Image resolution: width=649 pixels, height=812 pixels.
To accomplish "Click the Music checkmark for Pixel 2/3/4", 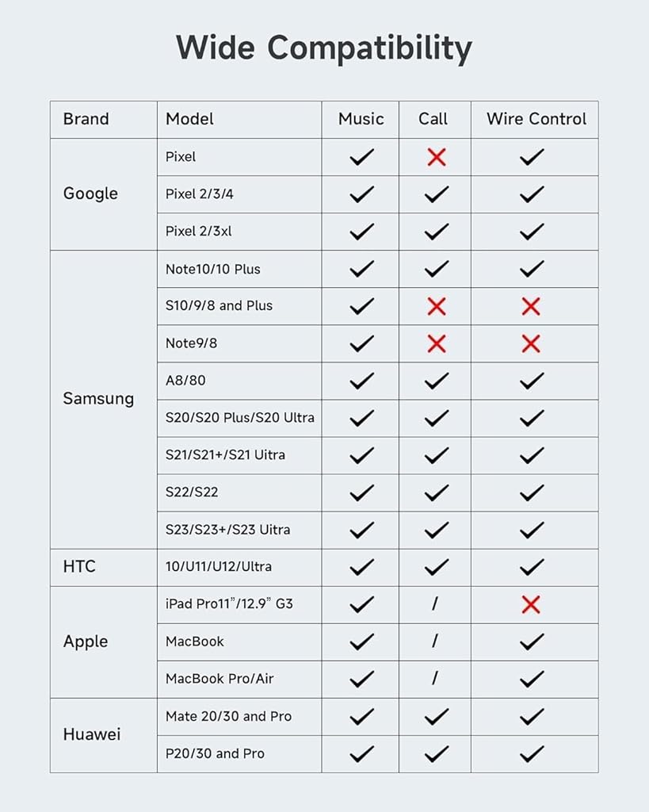I will coord(361,194).
